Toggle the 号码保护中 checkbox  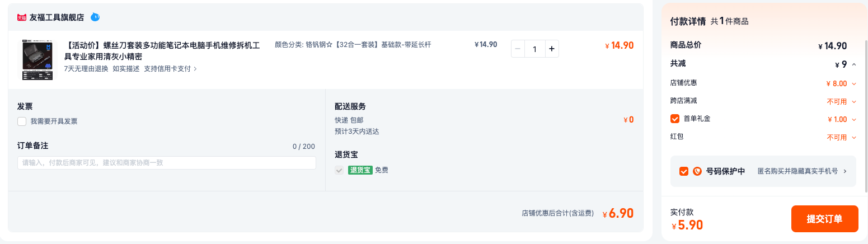pyautogui.click(x=684, y=171)
